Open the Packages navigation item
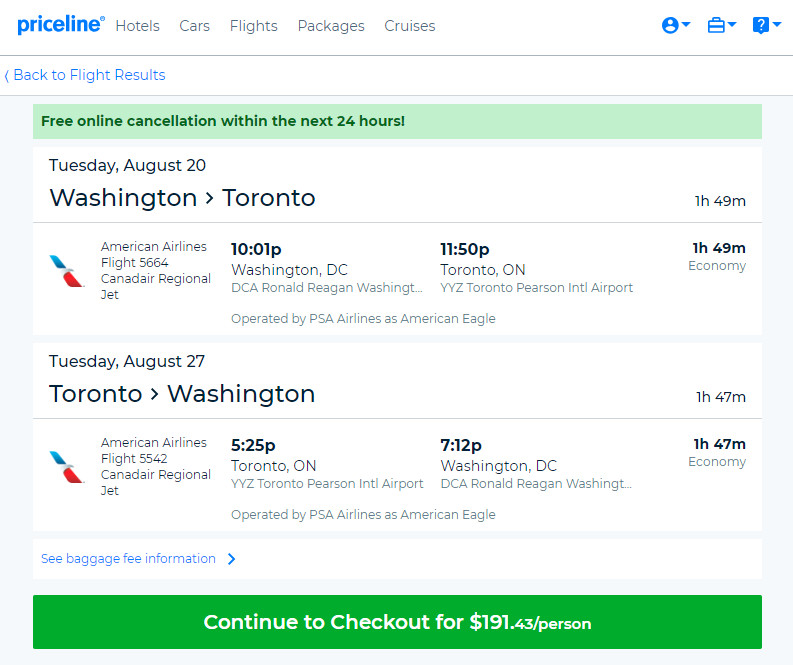The image size is (793, 665). click(x=331, y=26)
